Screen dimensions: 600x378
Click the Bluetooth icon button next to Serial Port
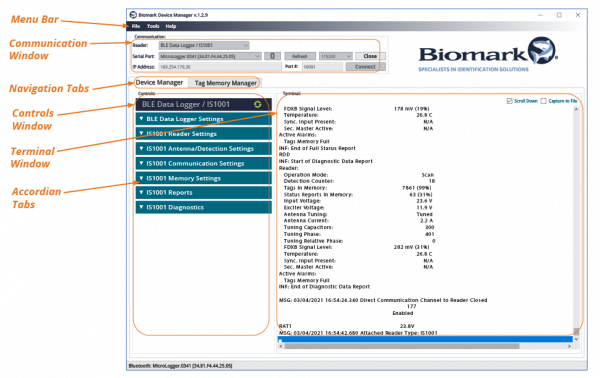[272, 56]
